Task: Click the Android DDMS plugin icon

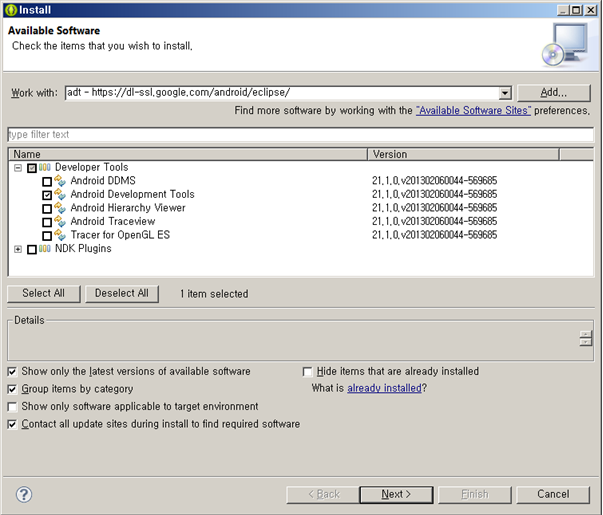Action: [60, 181]
